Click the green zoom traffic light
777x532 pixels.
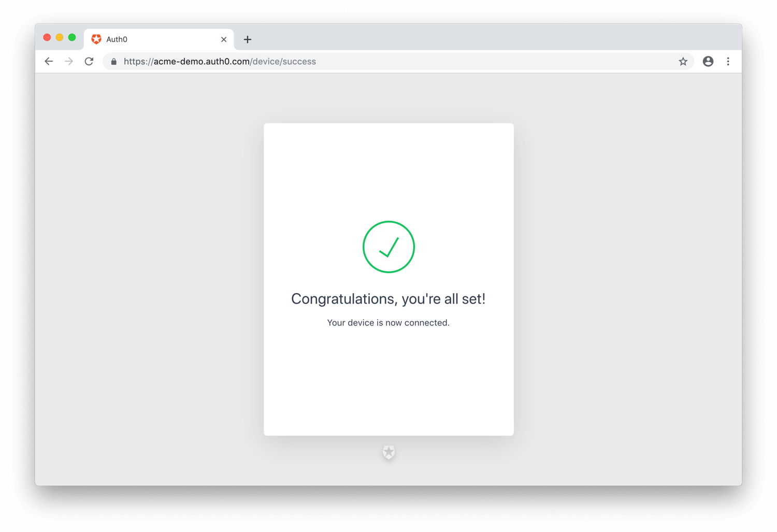pyautogui.click(x=72, y=37)
